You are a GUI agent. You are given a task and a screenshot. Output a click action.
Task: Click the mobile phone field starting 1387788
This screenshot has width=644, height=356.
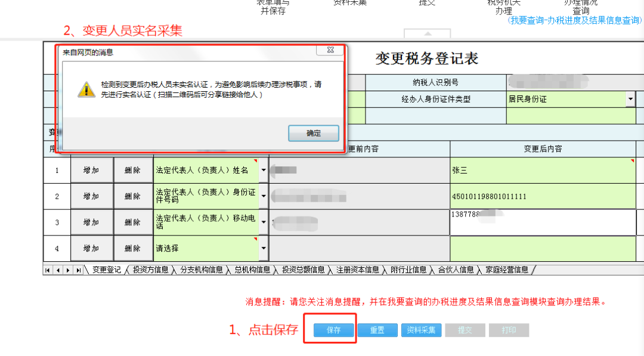(x=543, y=222)
